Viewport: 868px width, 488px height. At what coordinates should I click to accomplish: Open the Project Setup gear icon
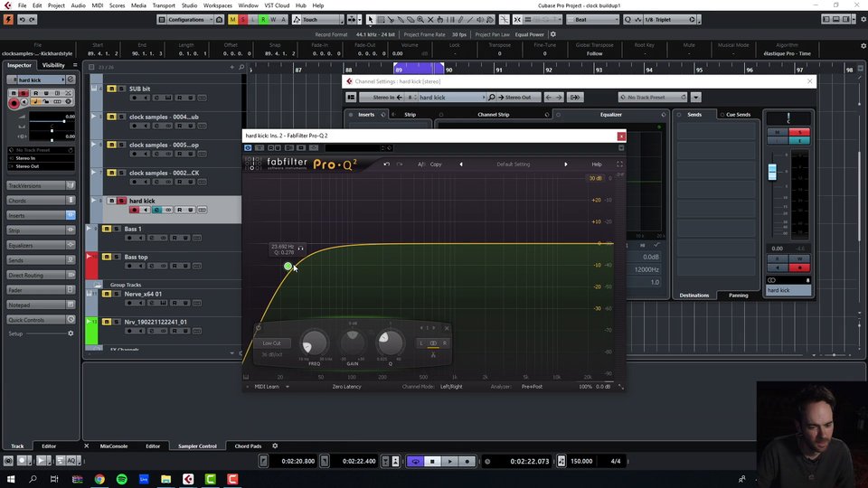[x=553, y=34]
